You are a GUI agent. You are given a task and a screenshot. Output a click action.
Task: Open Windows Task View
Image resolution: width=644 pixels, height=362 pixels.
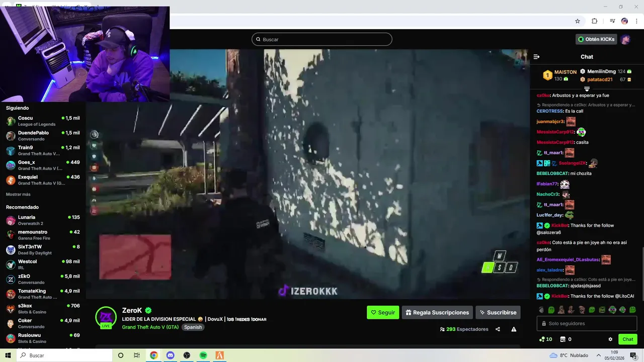[137, 355]
